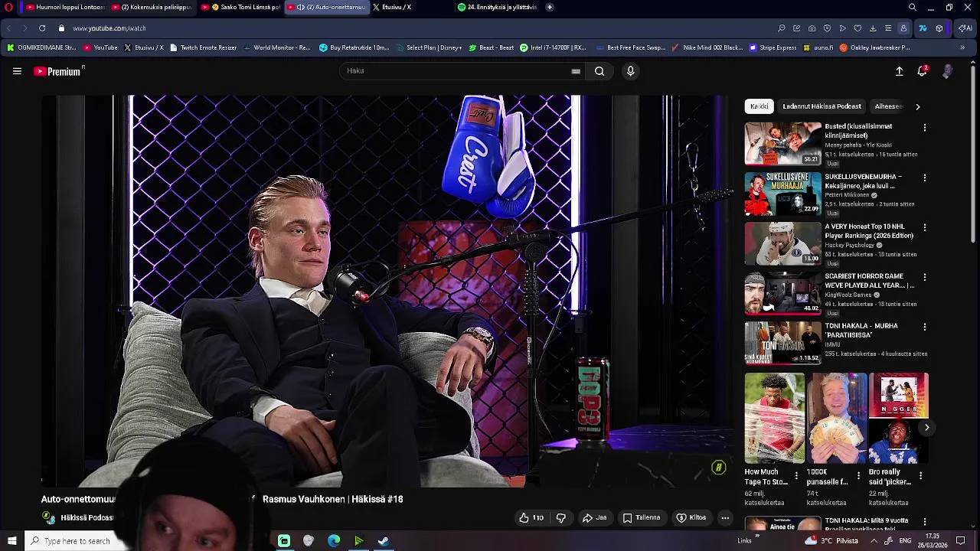Open YouTube bookmark in bookmarks bar

pyautogui.click(x=100, y=47)
